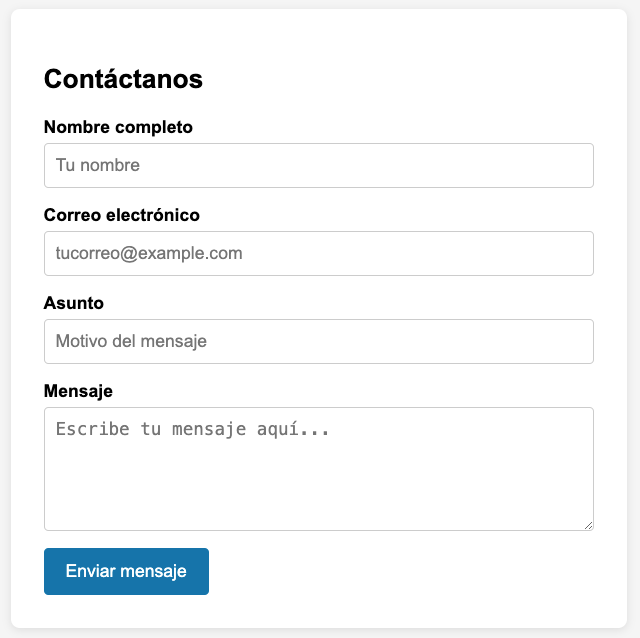Click the "Contáctanos" heading
640x638 pixels.
pos(123,79)
